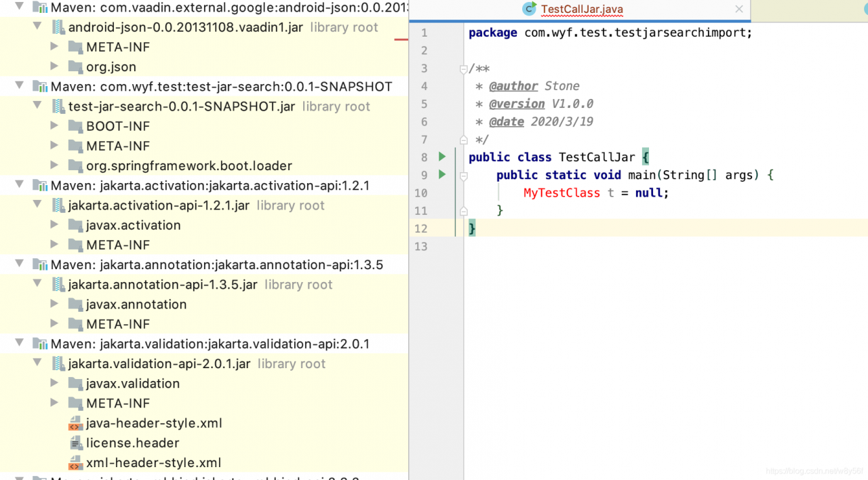The image size is (868, 480).
Task: Click run arrow next to main method
Action: [442, 175]
